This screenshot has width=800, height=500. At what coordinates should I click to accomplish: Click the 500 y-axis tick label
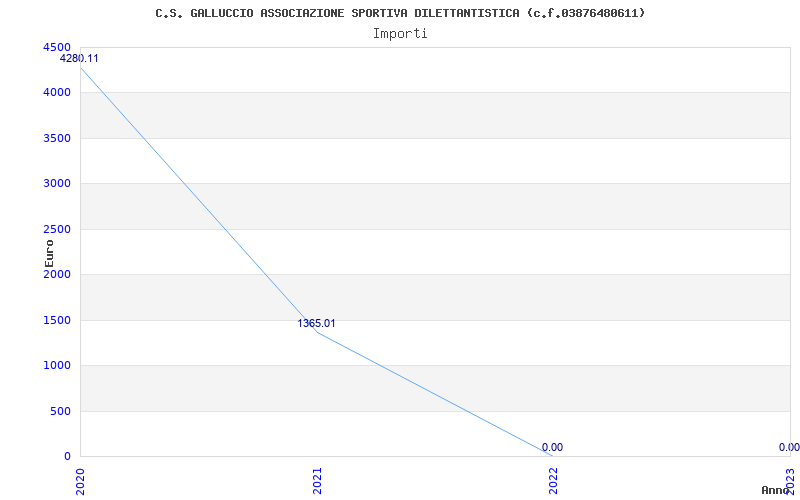coord(60,411)
